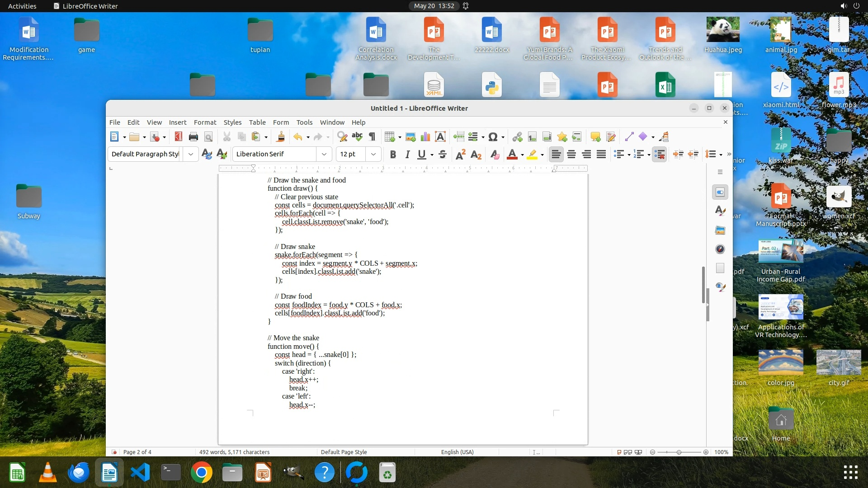Image resolution: width=868 pixels, height=488 pixels.
Task: Toggle Bold formatting
Action: click(x=393, y=155)
